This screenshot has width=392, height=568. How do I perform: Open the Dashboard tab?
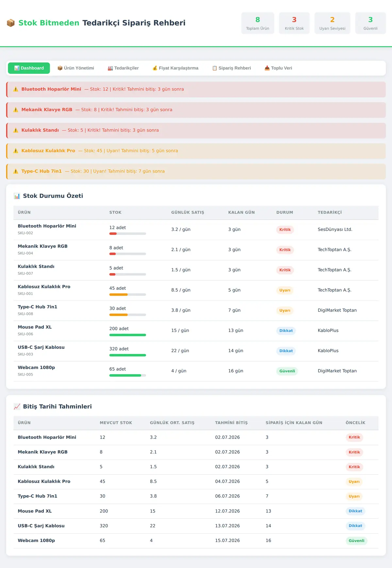point(29,68)
